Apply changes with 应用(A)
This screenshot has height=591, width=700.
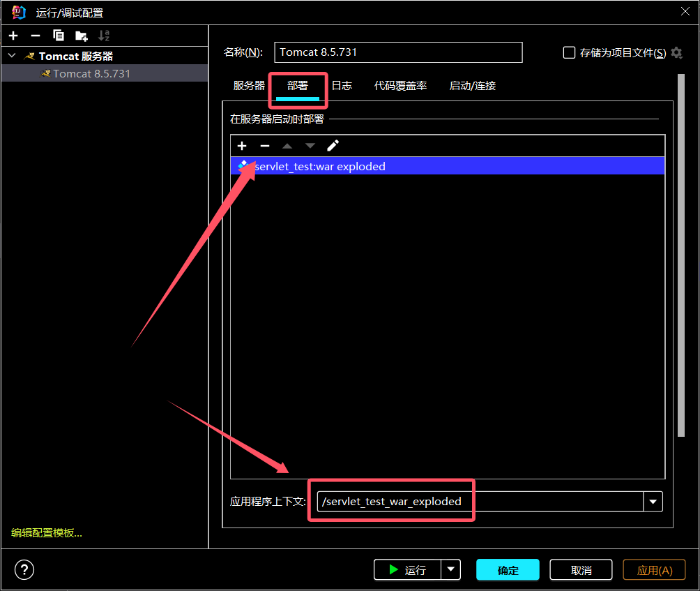tap(655, 569)
